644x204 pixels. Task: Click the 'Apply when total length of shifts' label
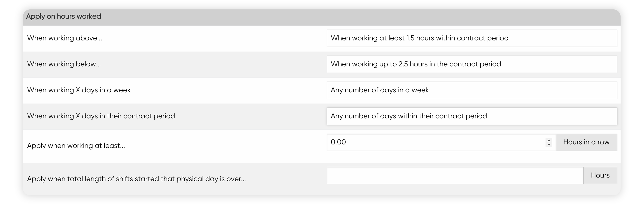(x=137, y=179)
